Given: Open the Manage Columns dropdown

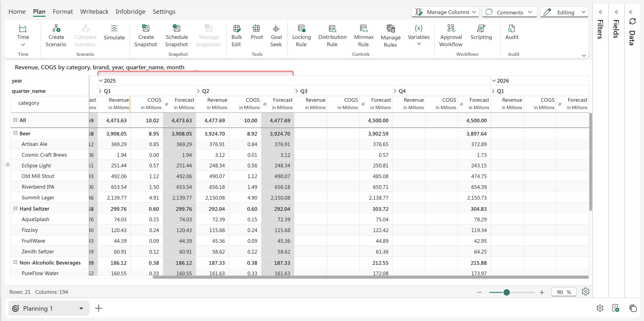Looking at the screenshot, I should coord(445,12).
